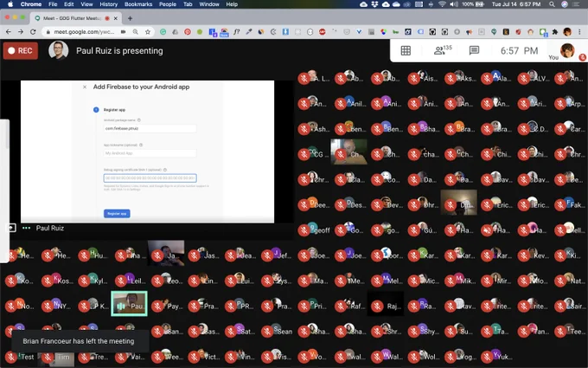Select the 'Yuk...' participant tile

tap(495, 355)
